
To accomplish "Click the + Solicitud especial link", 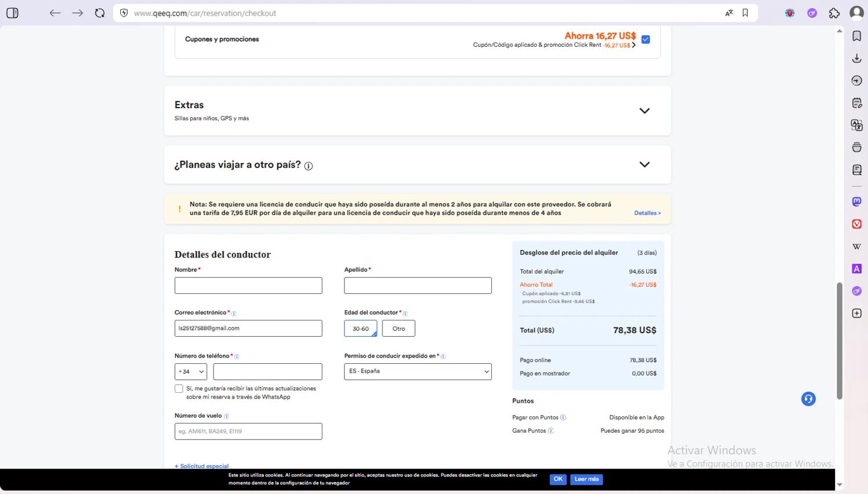I will tap(201, 466).
